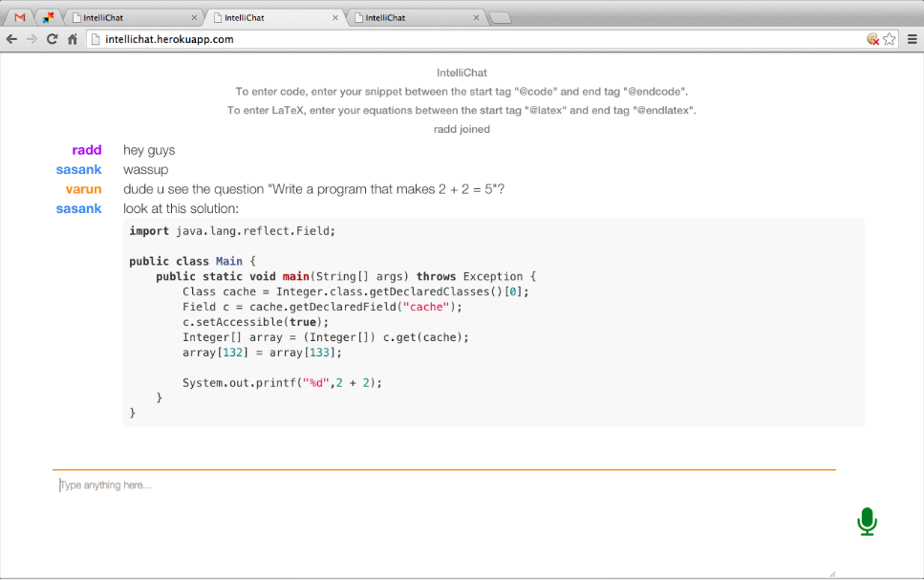
Task: Click the 'c.setAccessible(true);' code line
Action: (x=256, y=322)
